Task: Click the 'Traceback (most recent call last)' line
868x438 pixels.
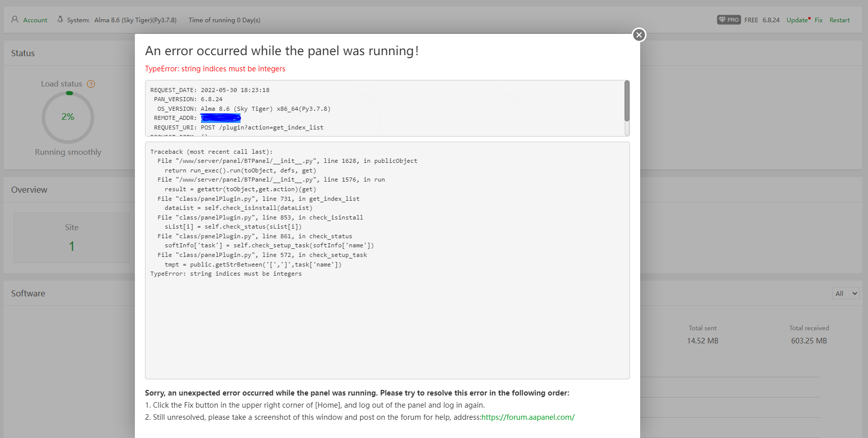Action: coord(211,152)
